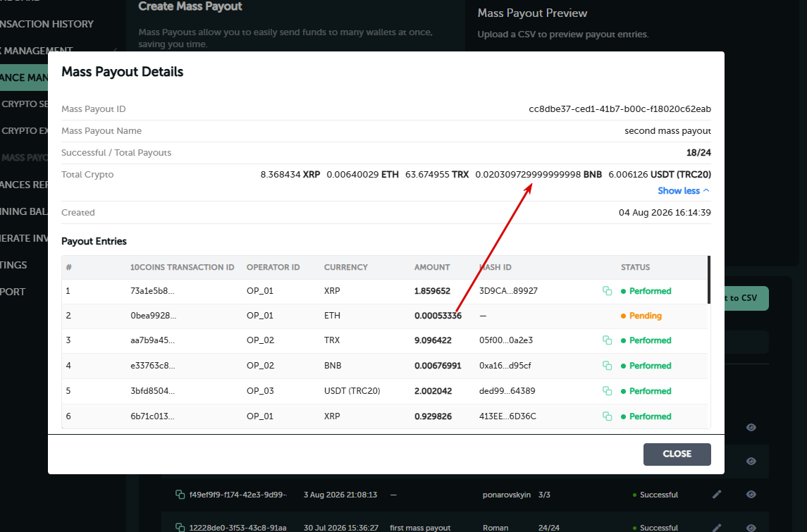The image size is (807, 532).
Task: Select pending ETH row 0bea9928
Action: click(x=384, y=316)
